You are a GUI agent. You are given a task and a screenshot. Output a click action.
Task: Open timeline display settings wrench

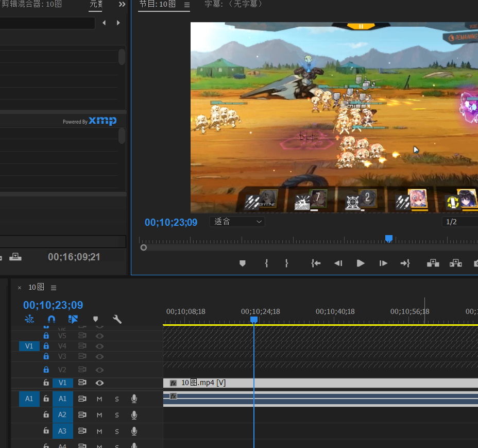(x=117, y=319)
